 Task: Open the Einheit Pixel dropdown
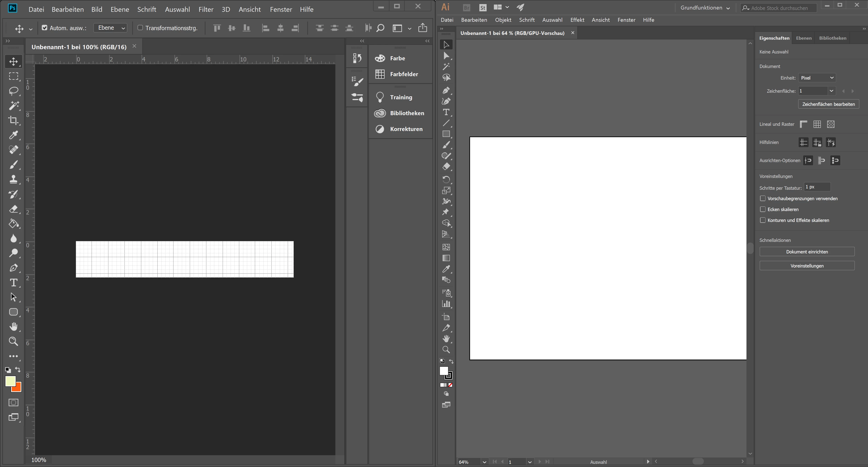point(817,78)
